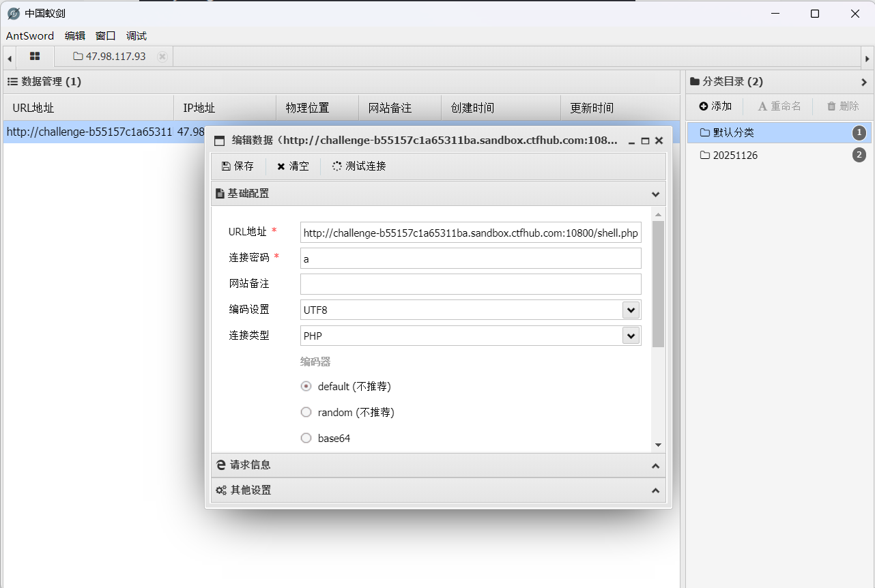Click the badge count 1 on 默认分类
This screenshot has height=588, width=875.
tap(859, 132)
